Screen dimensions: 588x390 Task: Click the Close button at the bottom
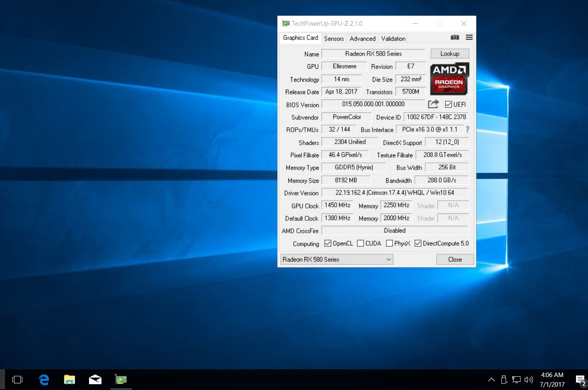(455, 259)
